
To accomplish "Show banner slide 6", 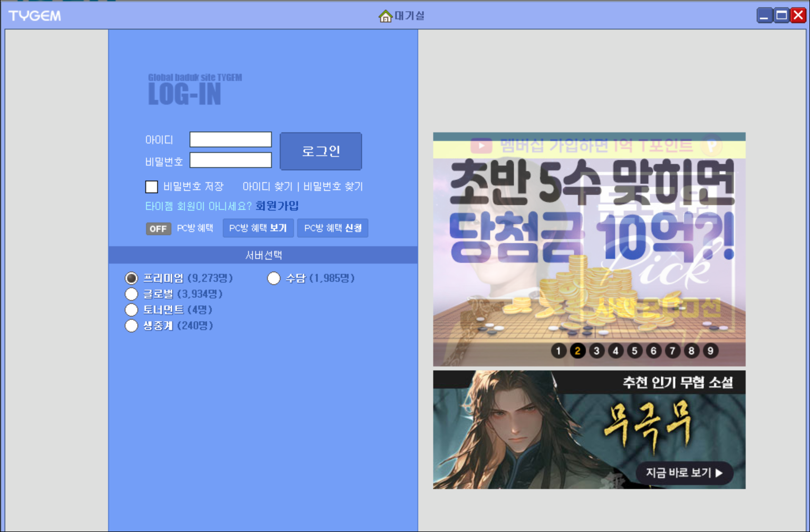I will (x=653, y=351).
